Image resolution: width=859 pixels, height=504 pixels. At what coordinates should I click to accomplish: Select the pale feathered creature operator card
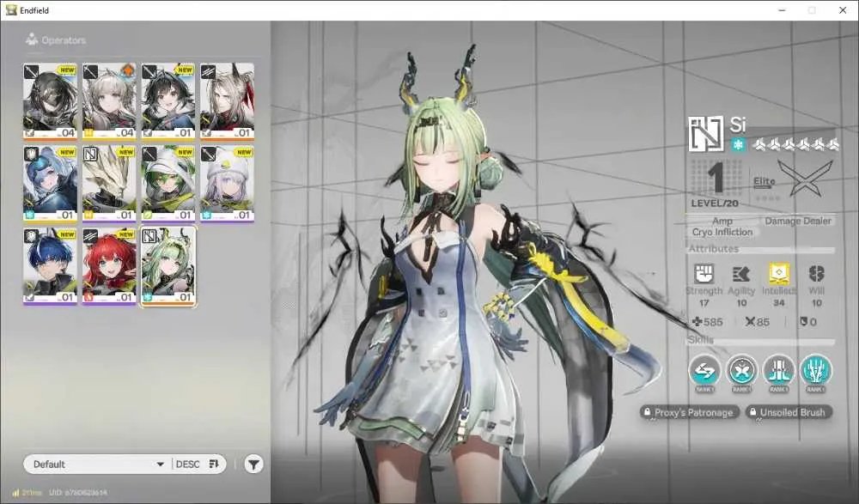tap(109, 184)
